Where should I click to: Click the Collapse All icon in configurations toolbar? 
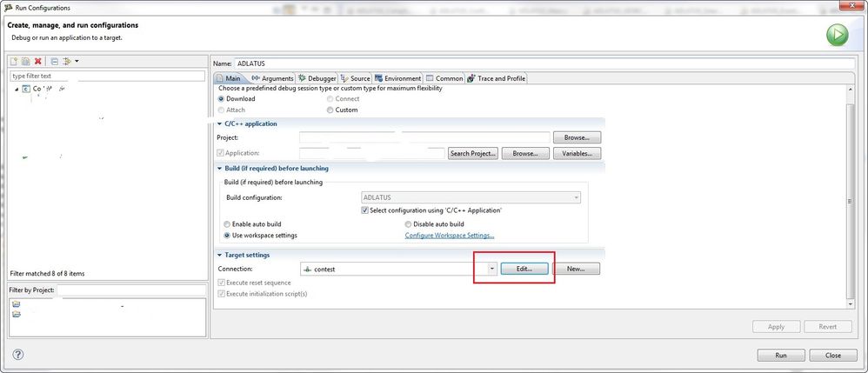54,62
